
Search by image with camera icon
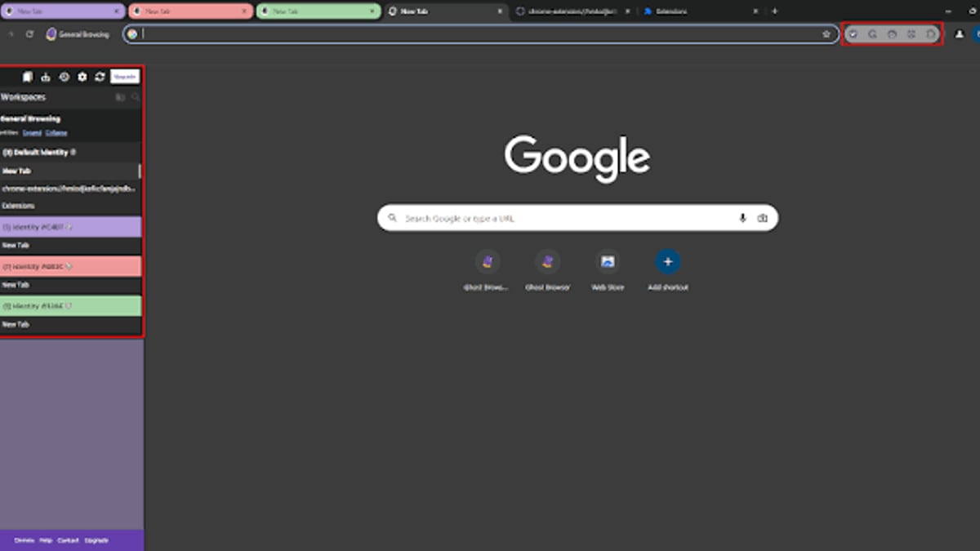click(762, 218)
